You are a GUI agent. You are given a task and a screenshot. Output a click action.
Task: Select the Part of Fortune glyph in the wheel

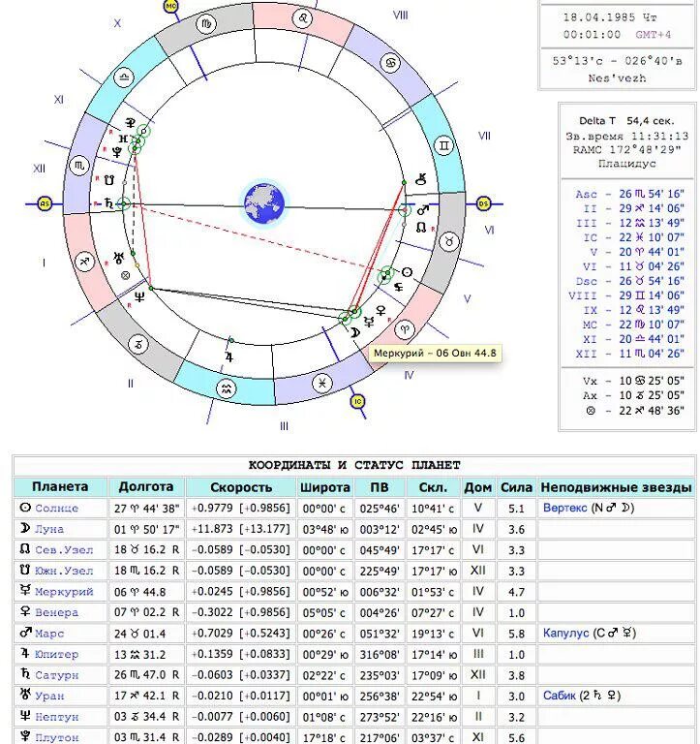126,275
